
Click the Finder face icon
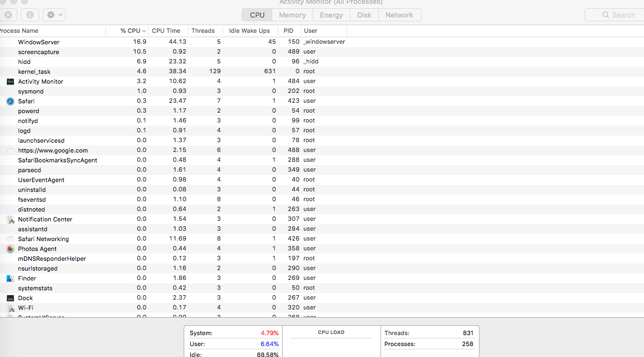(10, 278)
